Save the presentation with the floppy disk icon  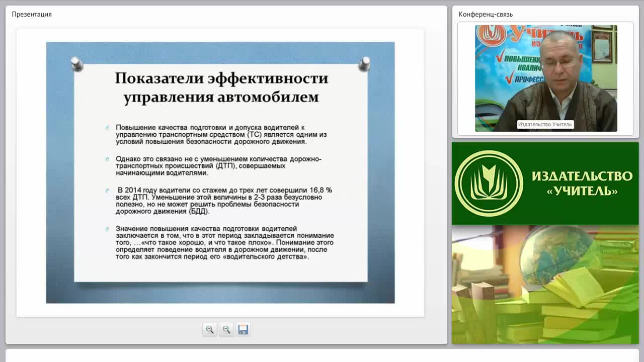[243, 330]
